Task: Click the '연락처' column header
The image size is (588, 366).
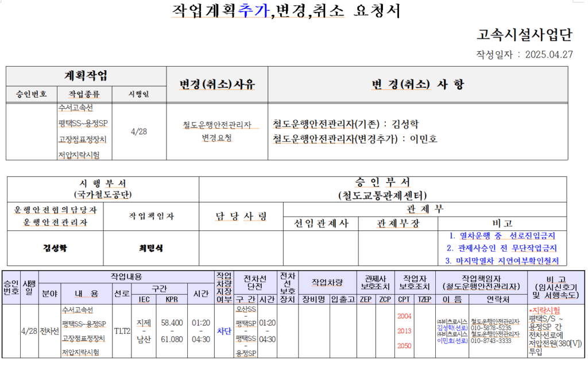Action: [498, 299]
